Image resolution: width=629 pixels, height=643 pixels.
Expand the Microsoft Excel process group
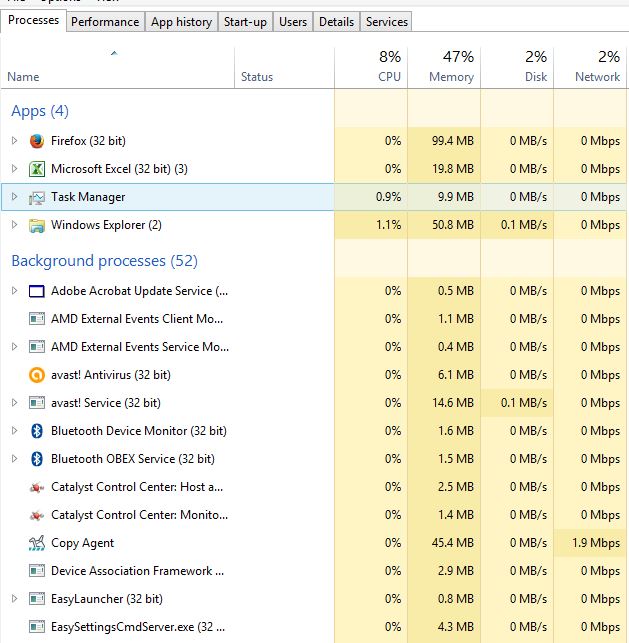click(14, 169)
